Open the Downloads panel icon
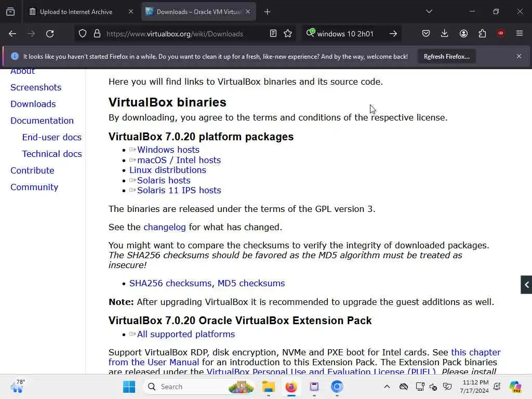The width and height of the screenshot is (532, 399). tap(445, 33)
